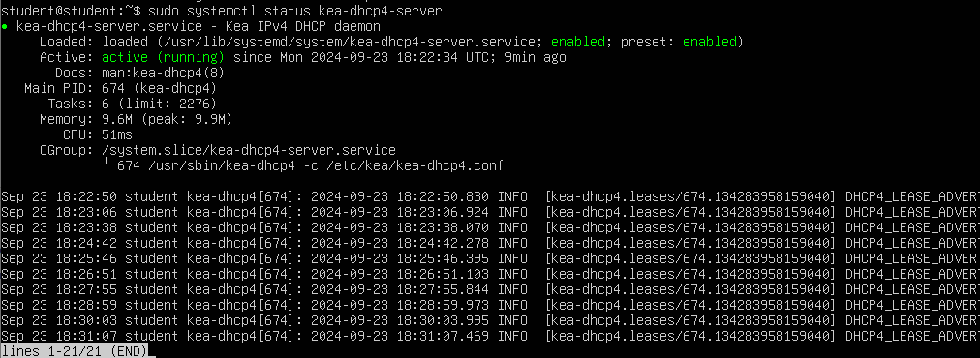Click the student@student prompt text
This screenshot has width=980, height=358.
[59, 11]
